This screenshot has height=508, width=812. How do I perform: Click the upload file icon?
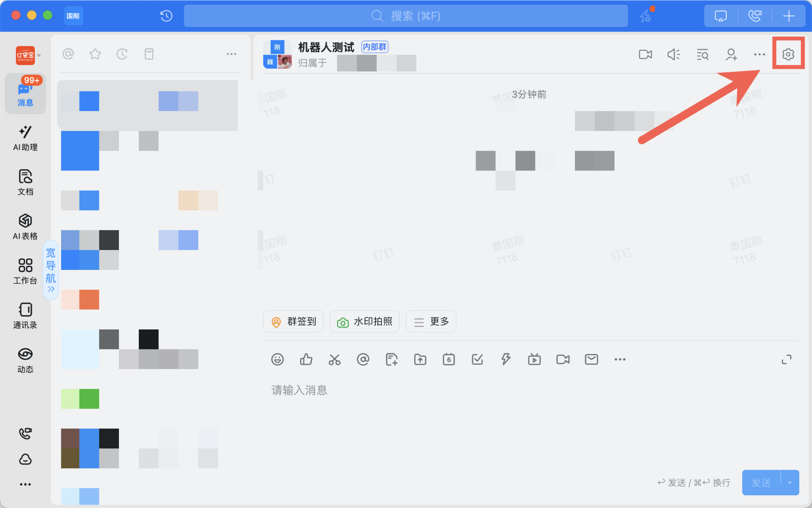pos(420,359)
